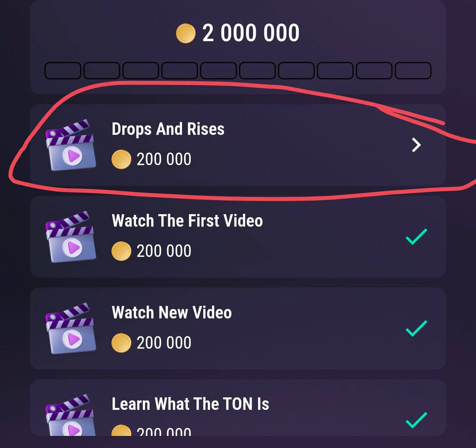Select the Learn What The TON Is title

click(190, 404)
